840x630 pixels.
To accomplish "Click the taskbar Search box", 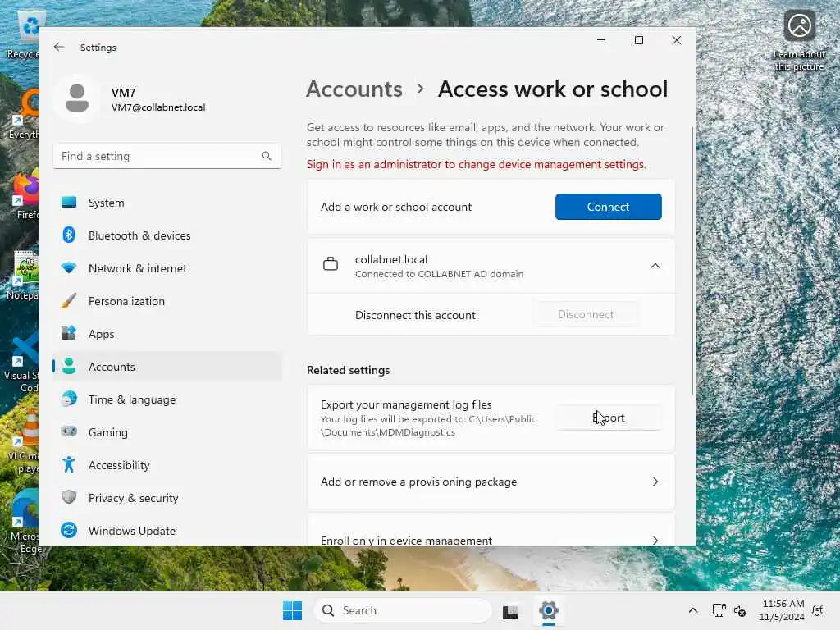I will click(403, 610).
